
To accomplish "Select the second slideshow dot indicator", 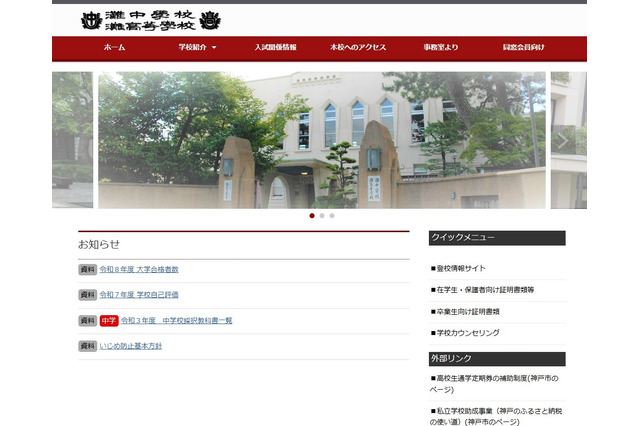I will [322, 216].
